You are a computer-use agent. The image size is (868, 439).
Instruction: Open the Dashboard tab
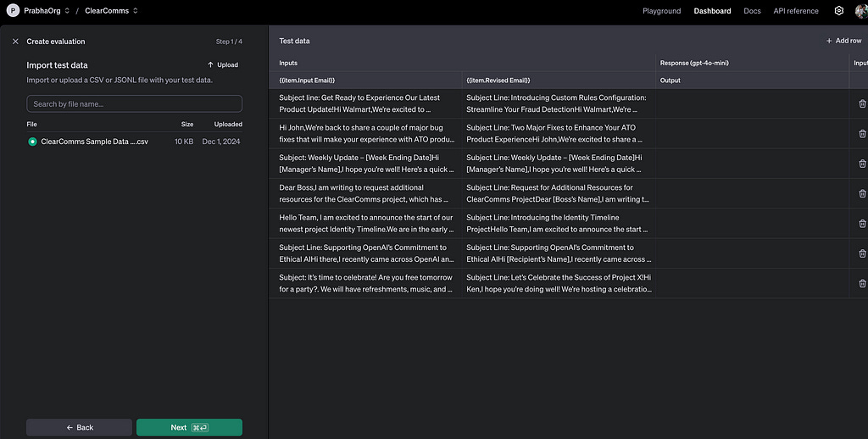click(x=712, y=10)
